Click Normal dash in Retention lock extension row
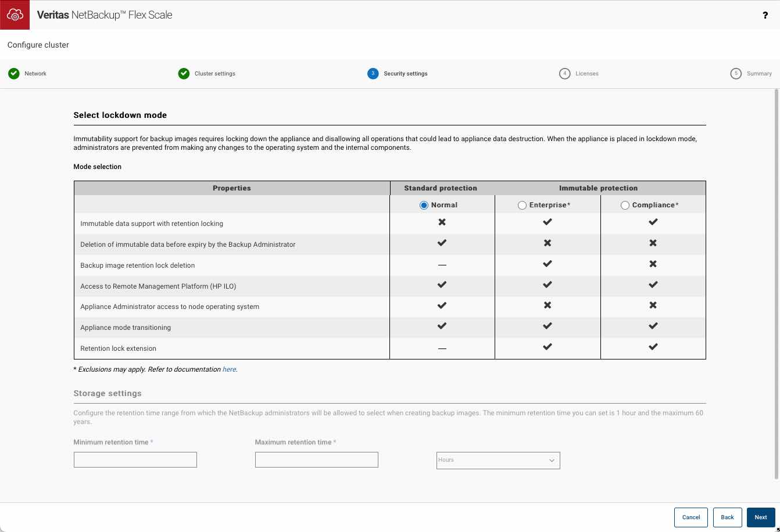The image size is (780, 532). click(x=442, y=348)
